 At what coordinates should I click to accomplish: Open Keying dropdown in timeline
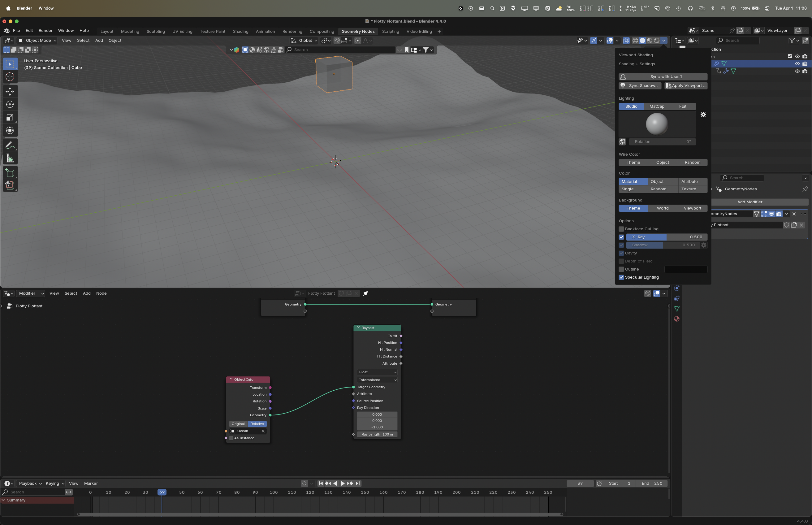click(54, 484)
